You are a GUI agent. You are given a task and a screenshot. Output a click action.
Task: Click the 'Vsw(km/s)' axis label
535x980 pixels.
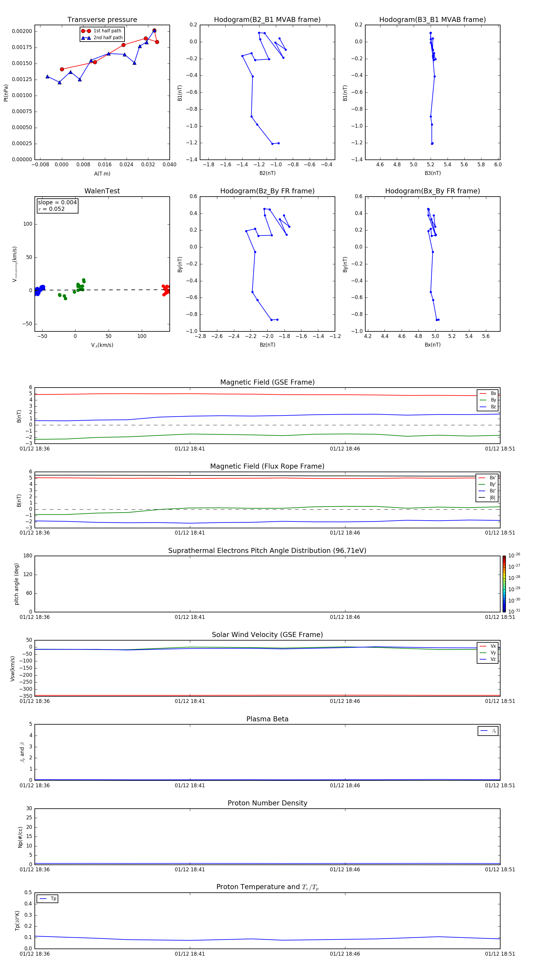pos(12,668)
